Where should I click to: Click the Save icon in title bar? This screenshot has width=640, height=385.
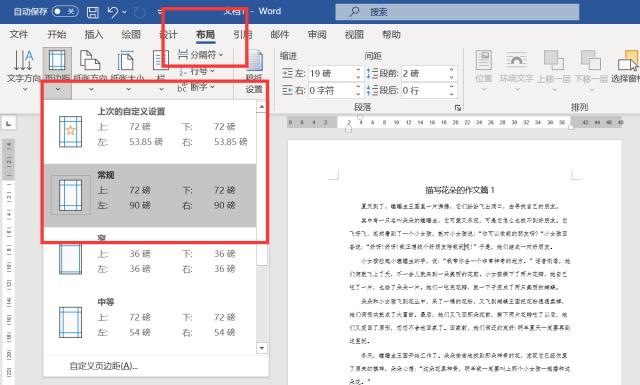[x=93, y=12]
